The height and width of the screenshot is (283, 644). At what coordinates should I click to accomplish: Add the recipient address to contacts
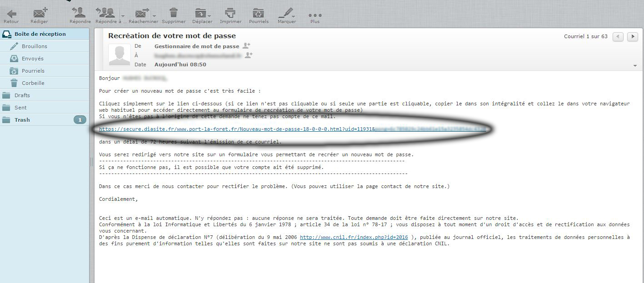249,55
